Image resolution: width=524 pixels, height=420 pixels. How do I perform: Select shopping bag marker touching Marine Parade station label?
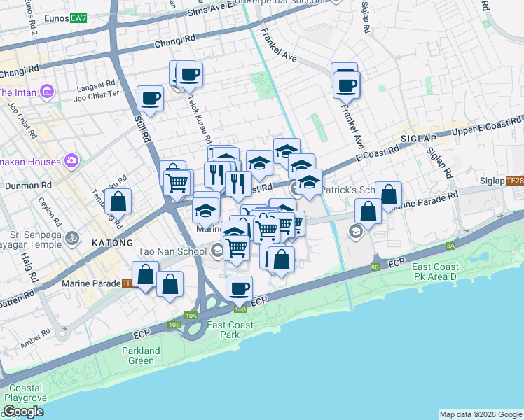point(145,275)
